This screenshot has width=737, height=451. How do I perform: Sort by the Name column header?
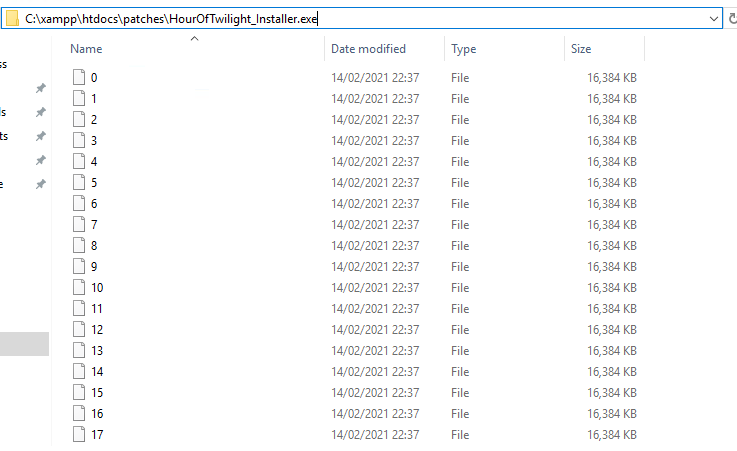[86, 49]
